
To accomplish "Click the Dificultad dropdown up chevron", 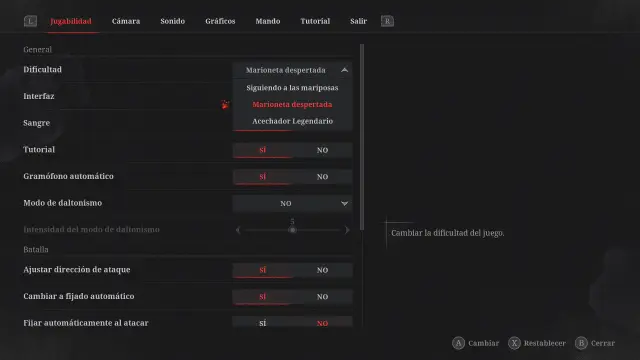I will [344, 70].
